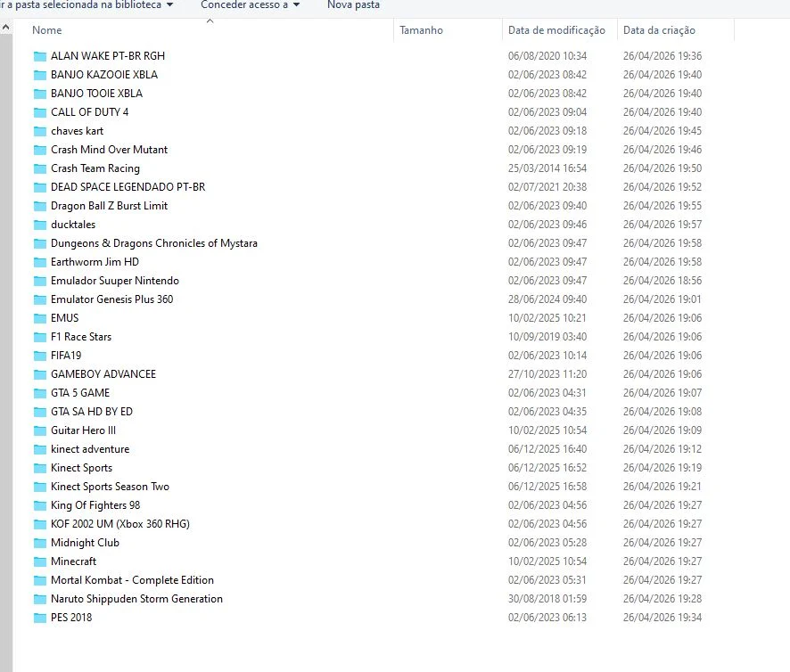Click the ALAN WAKE PT-BR RGH folder icon
The height and width of the screenshot is (672, 790).
pos(40,56)
